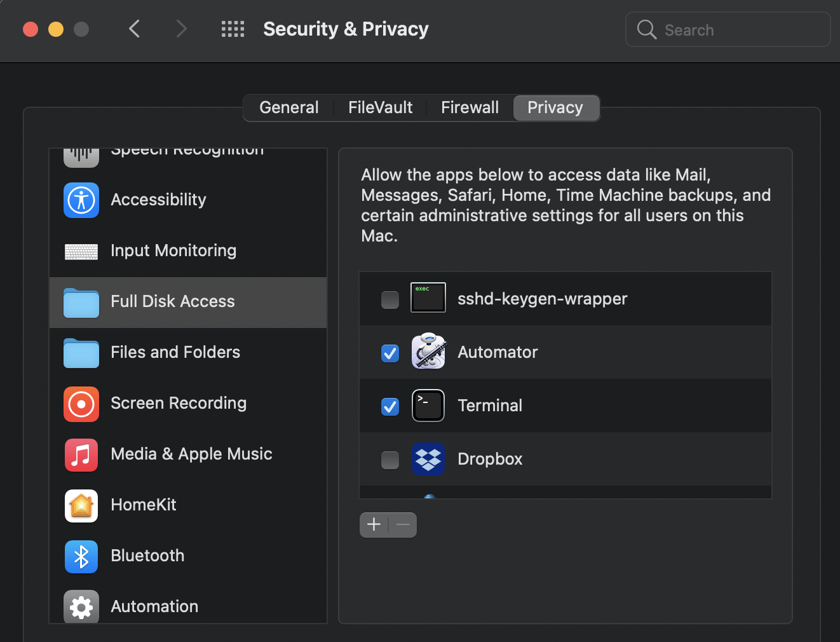Check the Dropbox checkbox
This screenshot has width=840, height=642.
390,460
